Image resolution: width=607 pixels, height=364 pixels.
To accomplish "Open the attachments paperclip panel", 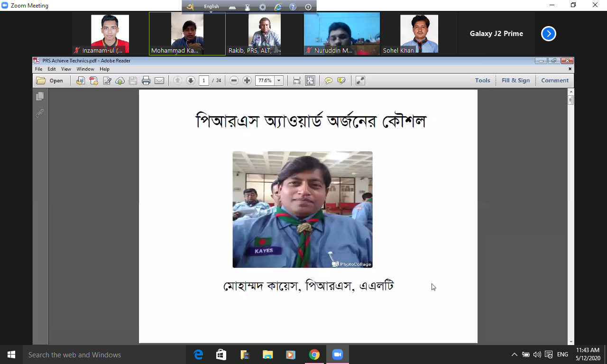I will (40, 113).
